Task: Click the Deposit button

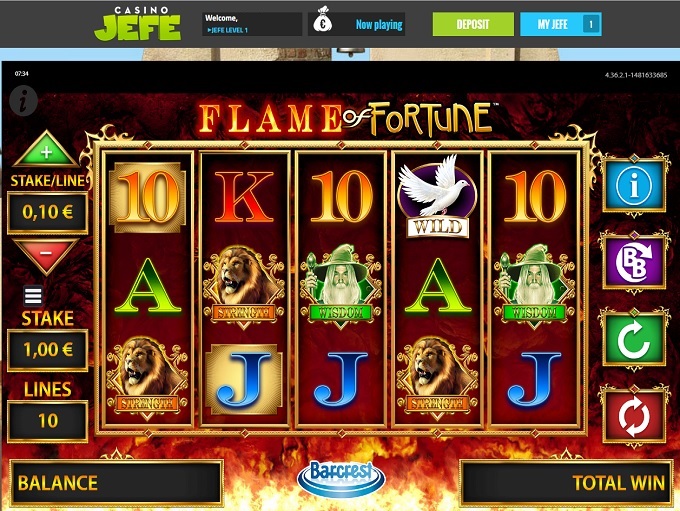Action: (473, 24)
